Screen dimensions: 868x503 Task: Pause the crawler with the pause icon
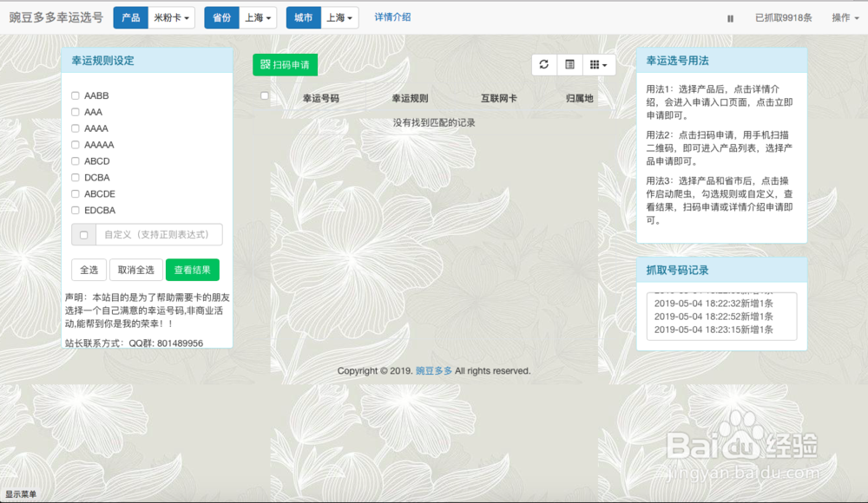(x=730, y=17)
